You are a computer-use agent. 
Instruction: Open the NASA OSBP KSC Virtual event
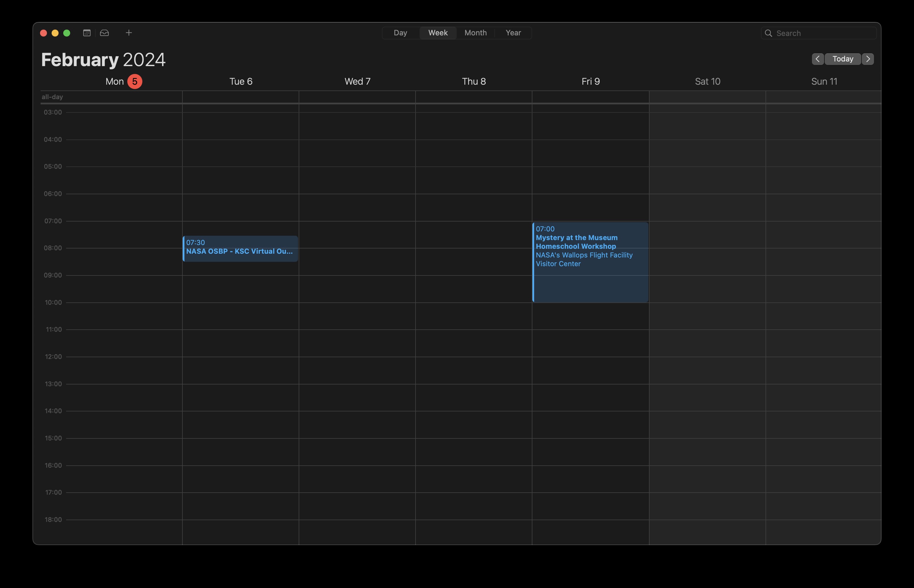coord(240,248)
